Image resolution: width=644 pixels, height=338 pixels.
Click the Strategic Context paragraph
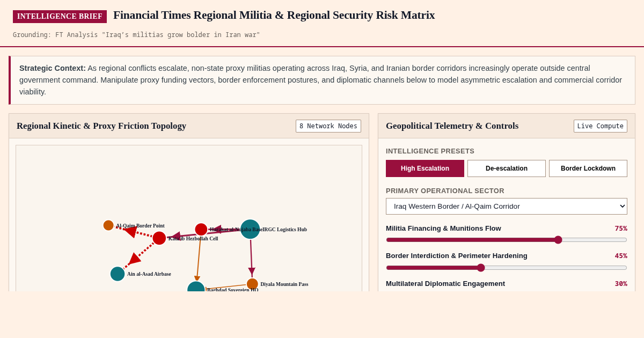pyautogui.click(x=322, y=80)
